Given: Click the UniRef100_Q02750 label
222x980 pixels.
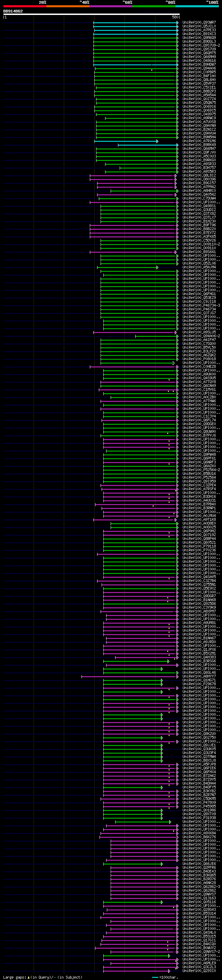Looking at the screenshot, I should click(199, 737).
